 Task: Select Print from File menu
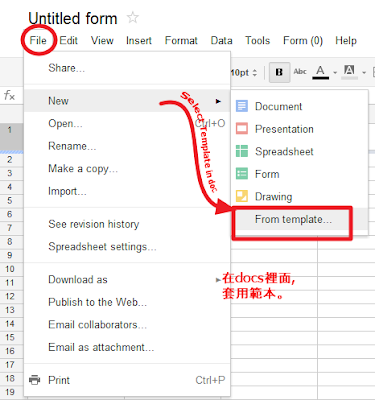point(127,380)
